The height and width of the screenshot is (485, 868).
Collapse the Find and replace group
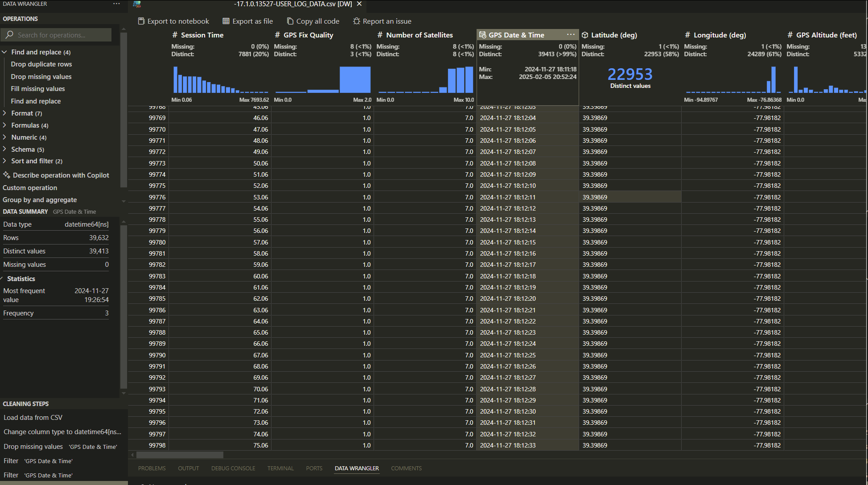tap(4, 52)
